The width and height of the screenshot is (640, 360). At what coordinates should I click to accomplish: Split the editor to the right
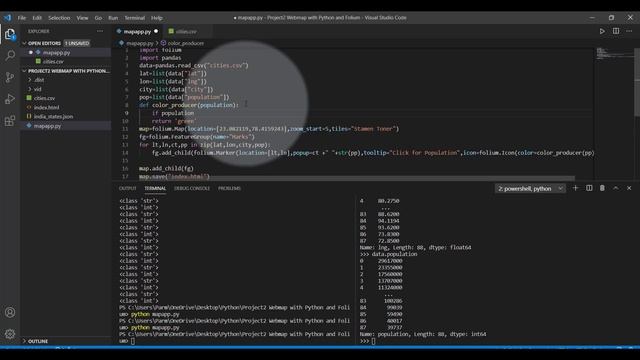(616, 31)
